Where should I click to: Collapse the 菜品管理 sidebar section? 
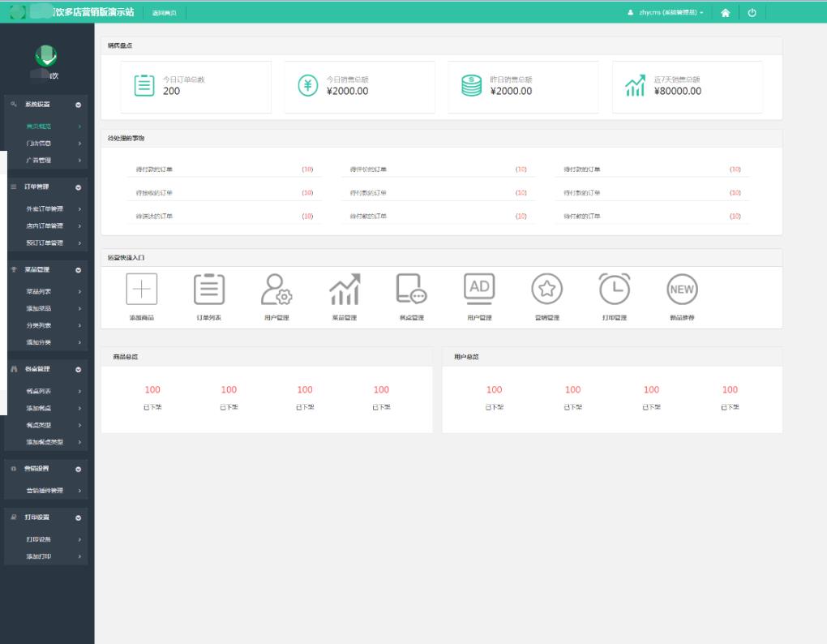(x=78, y=270)
